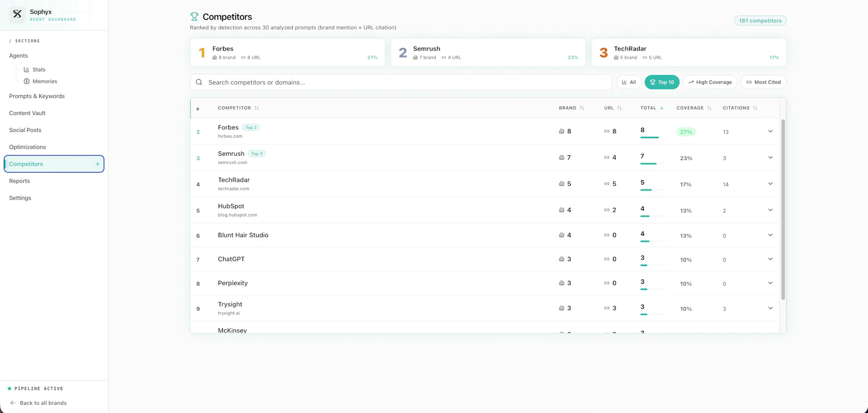Click the brand icon in Semrush row

point(561,157)
